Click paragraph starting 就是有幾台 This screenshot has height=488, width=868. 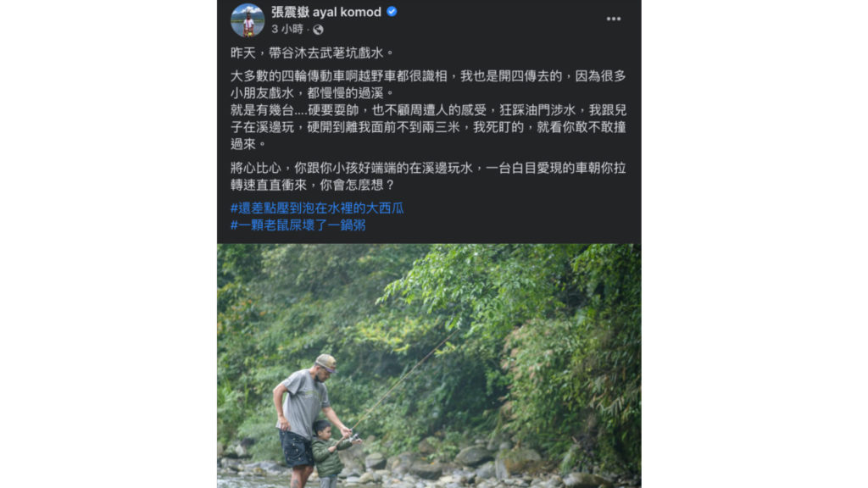(x=428, y=127)
